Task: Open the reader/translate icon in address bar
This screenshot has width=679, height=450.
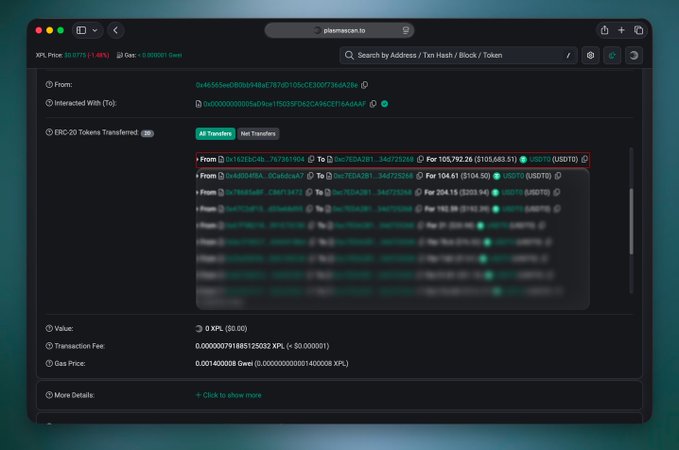Action: [406, 30]
